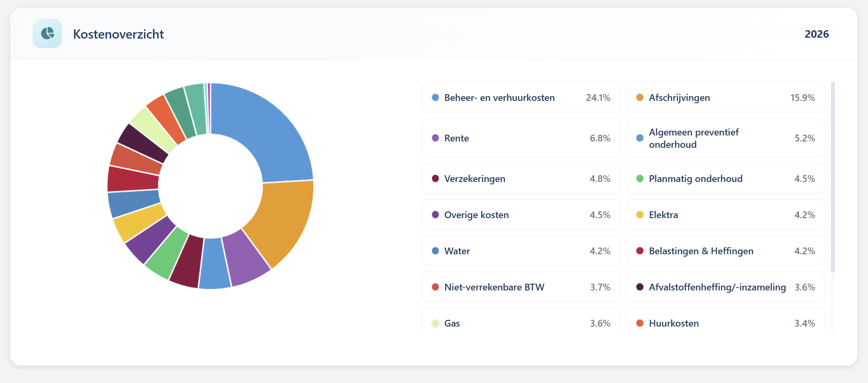Select the Kostenoverzicht header title
Screen dimensions: 868x383
pos(118,34)
